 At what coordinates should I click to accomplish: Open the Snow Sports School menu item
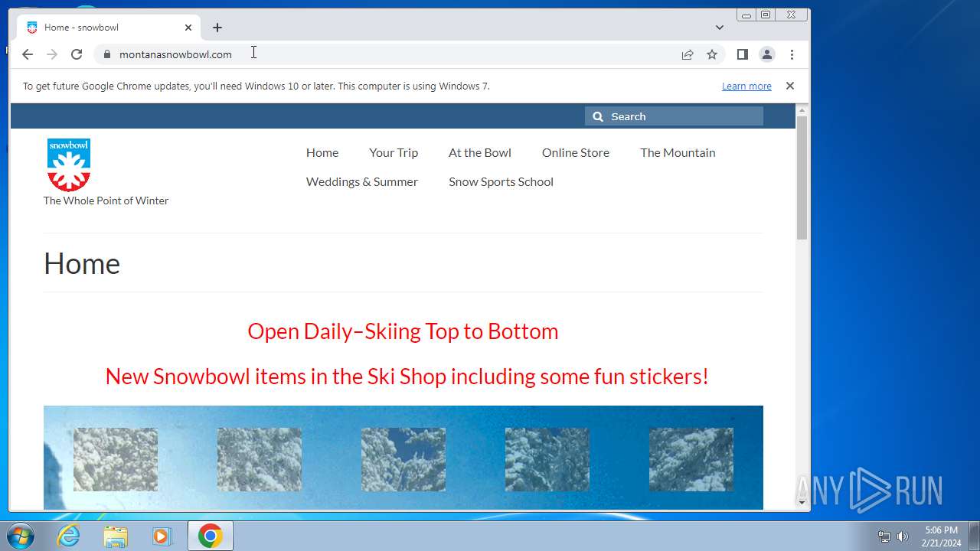pyautogui.click(x=501, y=181)
